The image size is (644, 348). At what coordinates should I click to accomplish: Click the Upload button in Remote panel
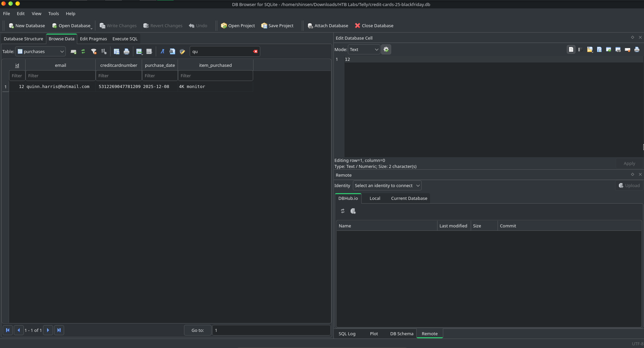pyautogui.click(x=629, y=185)
